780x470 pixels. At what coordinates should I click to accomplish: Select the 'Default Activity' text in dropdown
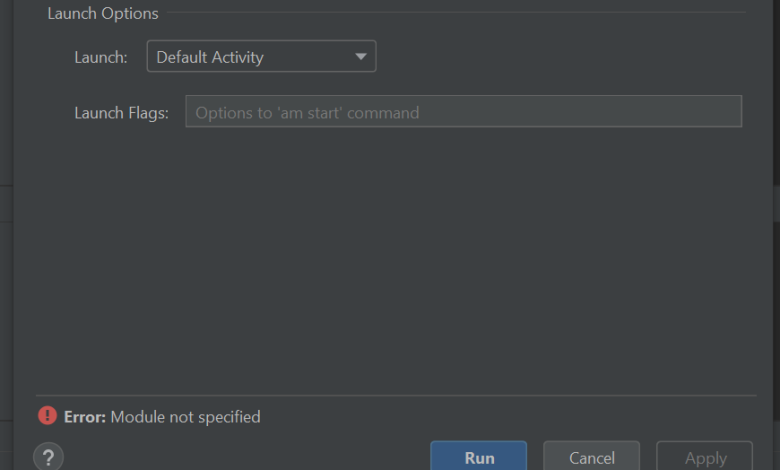210,57
